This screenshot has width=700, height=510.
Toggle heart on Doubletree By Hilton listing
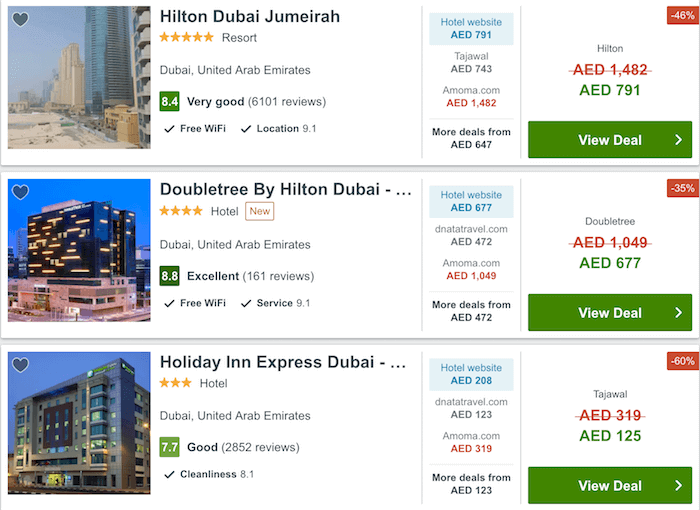coord(20,192)
